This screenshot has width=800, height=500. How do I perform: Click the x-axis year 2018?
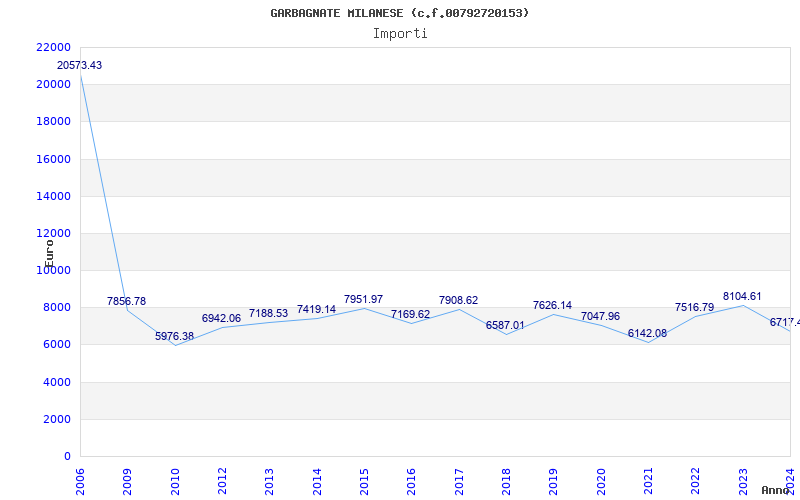506,482
